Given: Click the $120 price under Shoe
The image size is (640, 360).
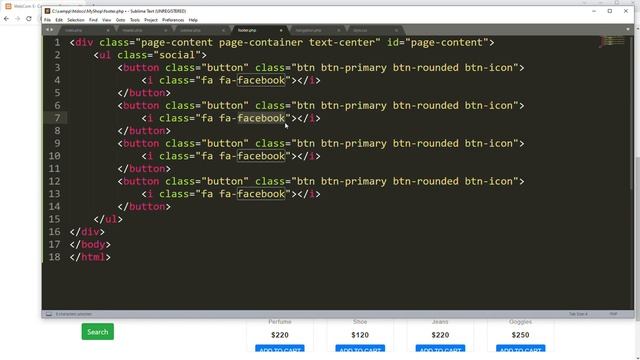Looking at the screenshot, I should click(360, 335).
